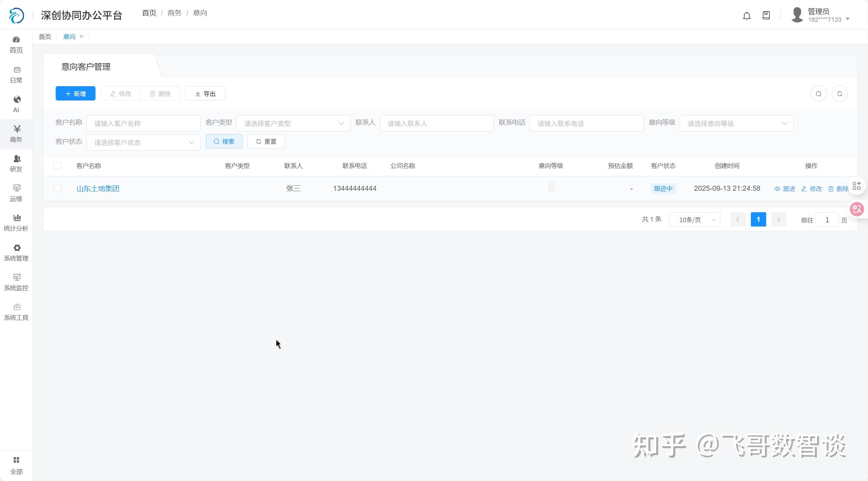Image resolution: width=868 pixels, height=481 pixels.
Task: Open 首页 in the left sidebar
Action: (x=16, y=45)
